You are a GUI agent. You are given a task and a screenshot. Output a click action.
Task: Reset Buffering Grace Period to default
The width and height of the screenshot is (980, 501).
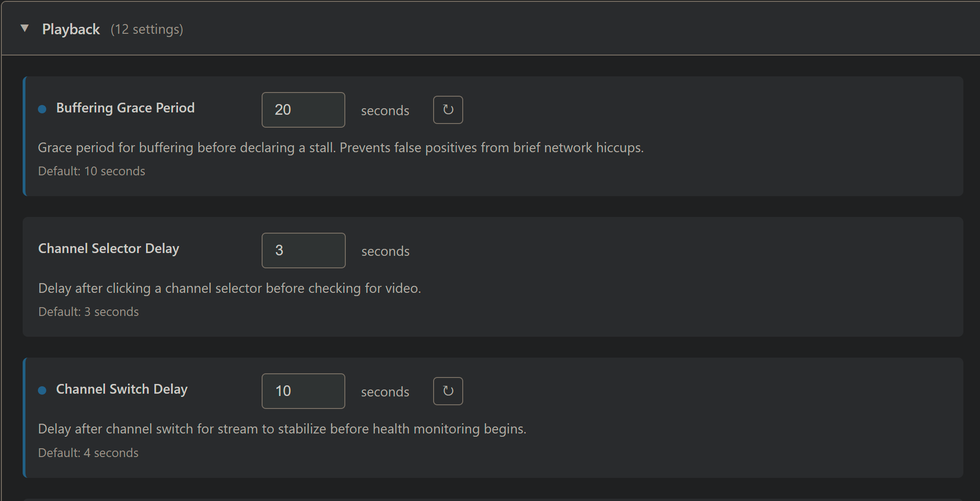[447, 110]
